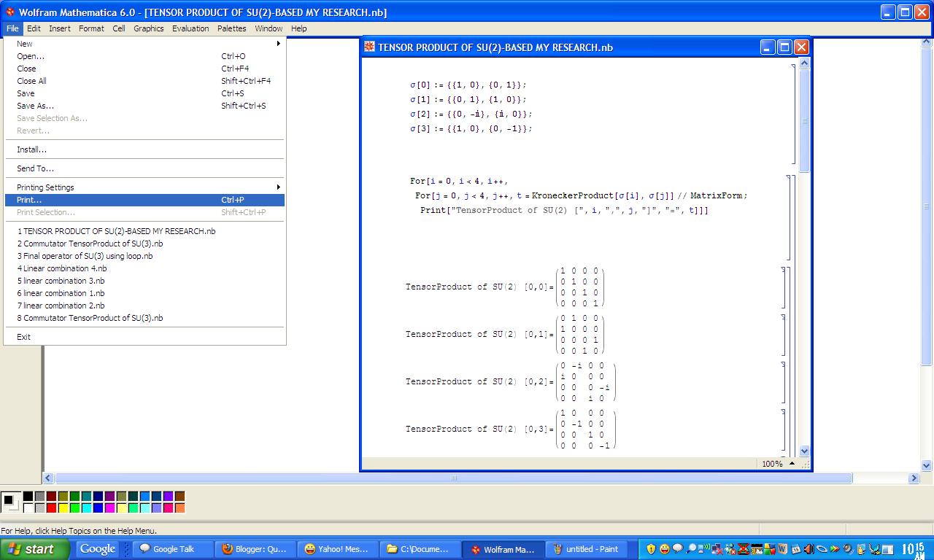The image size is (934, 560).
Task: Choose Open... from the File menu
Action: pos(144,56)
